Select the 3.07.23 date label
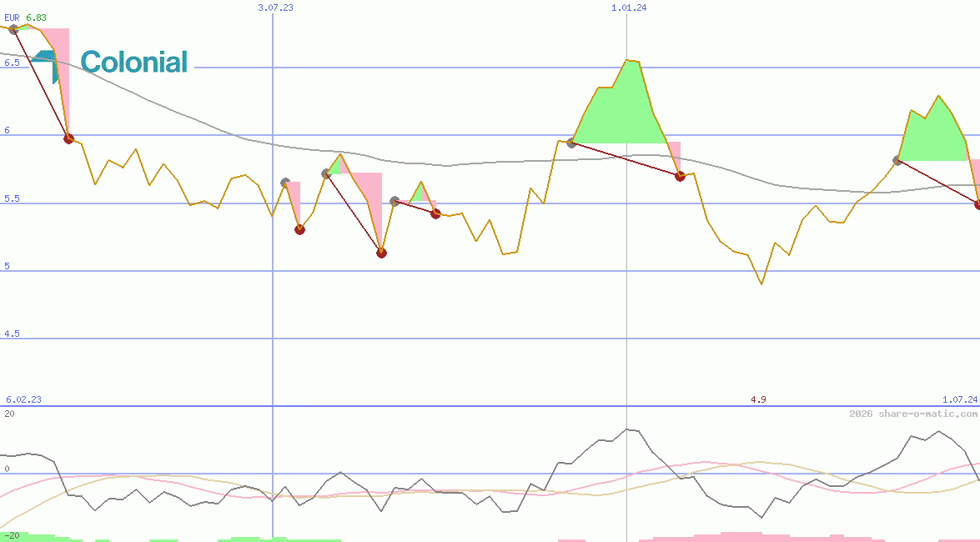 (x=275, y=8)
